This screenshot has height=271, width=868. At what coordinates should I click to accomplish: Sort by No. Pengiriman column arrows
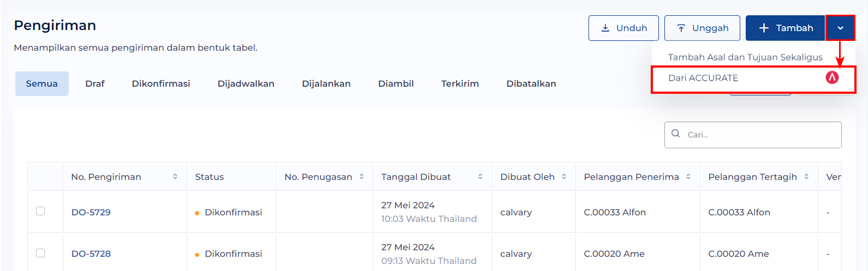point(175,177)
